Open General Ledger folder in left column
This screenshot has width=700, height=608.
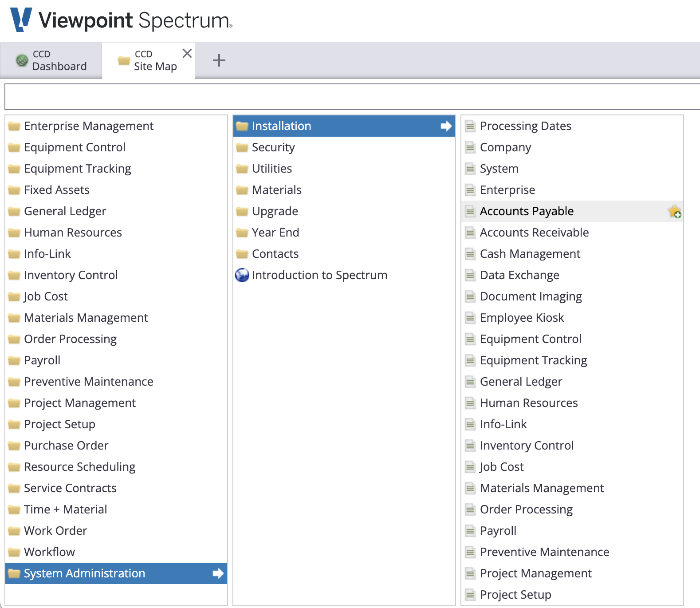pos(116,211)
